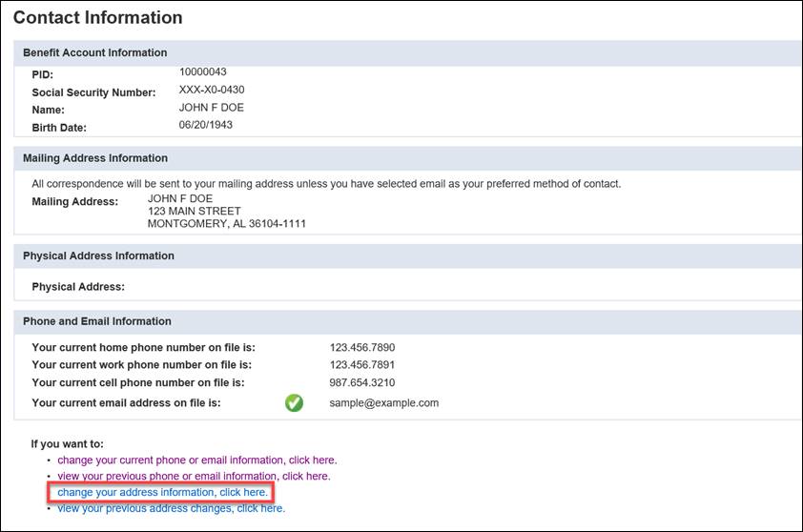Click the green email verified checkmark icon

[294, 403]
